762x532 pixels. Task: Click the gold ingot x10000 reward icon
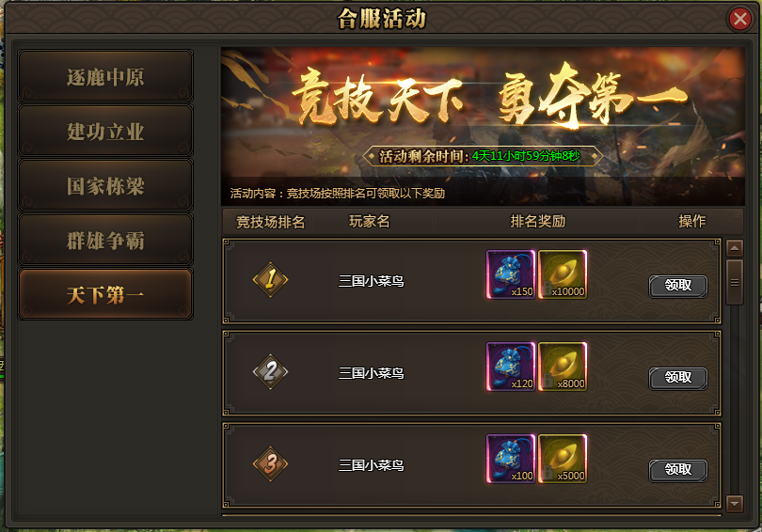pos(563,274)
